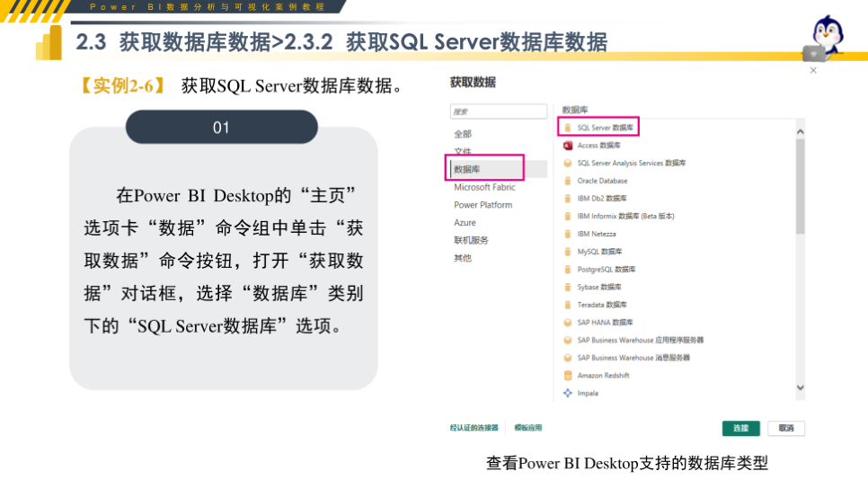The width and height of the screenshot is (868, 489).
Task: Close the 获取数据 dialog with X
Action: click(813, 70)
